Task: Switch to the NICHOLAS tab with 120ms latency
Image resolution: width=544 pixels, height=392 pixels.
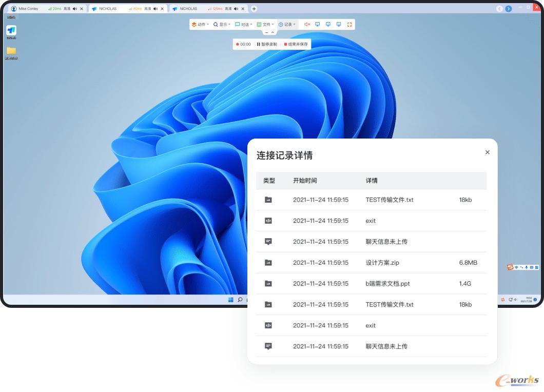Action: click(x=208, y=9)
